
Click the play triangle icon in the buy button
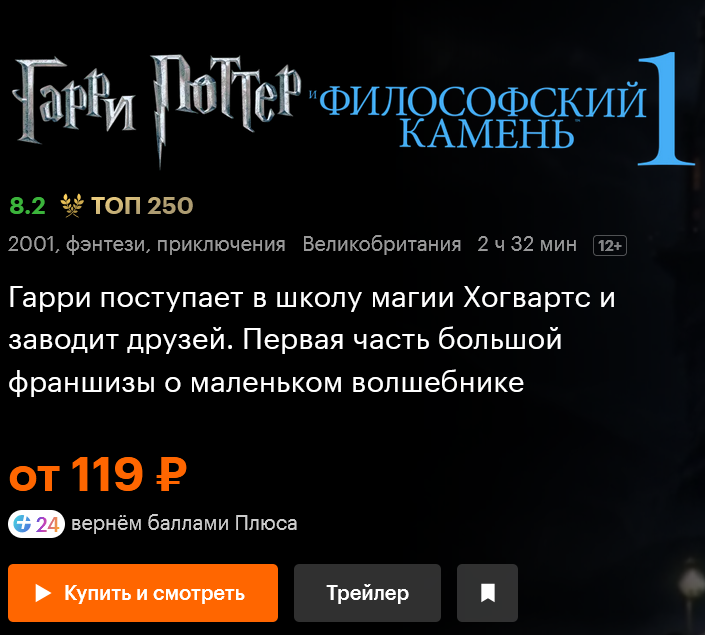click(43, 593)
